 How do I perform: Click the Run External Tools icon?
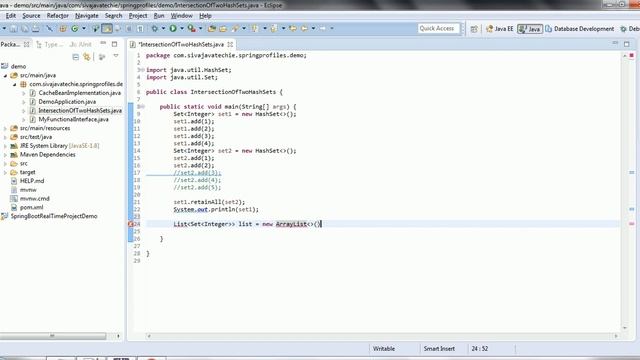click(x=191, y=29)
